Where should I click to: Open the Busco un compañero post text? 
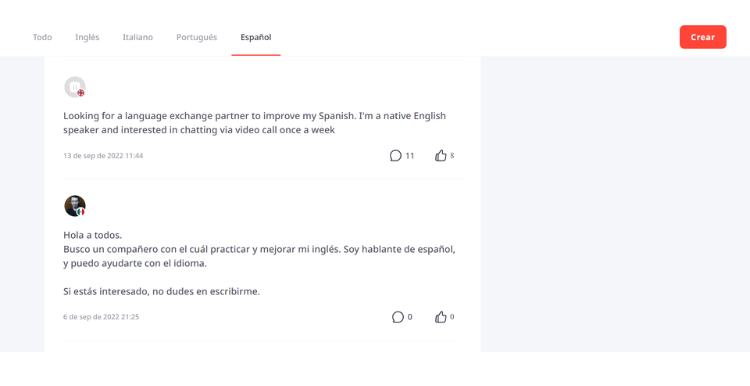pos(259,256)
